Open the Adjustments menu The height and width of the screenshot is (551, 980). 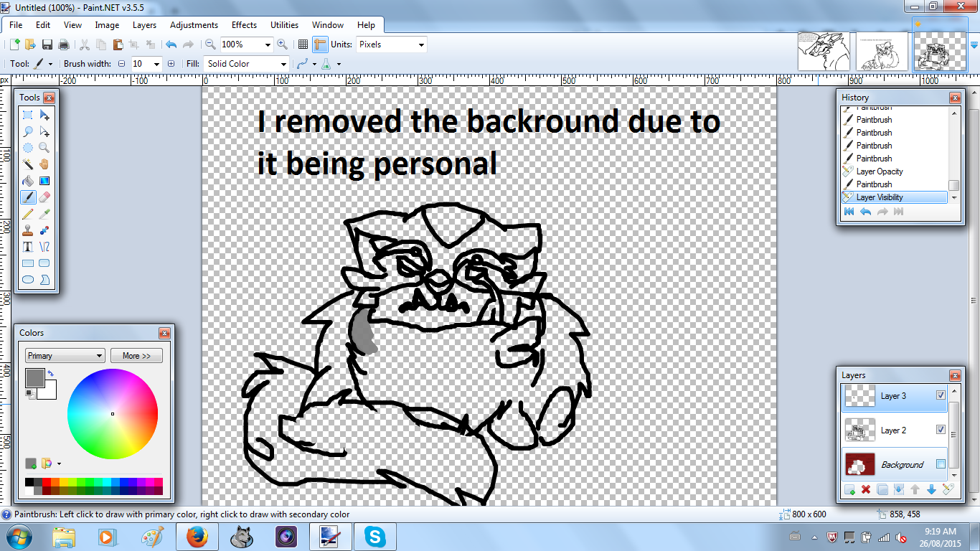click(x=194, y=25)
